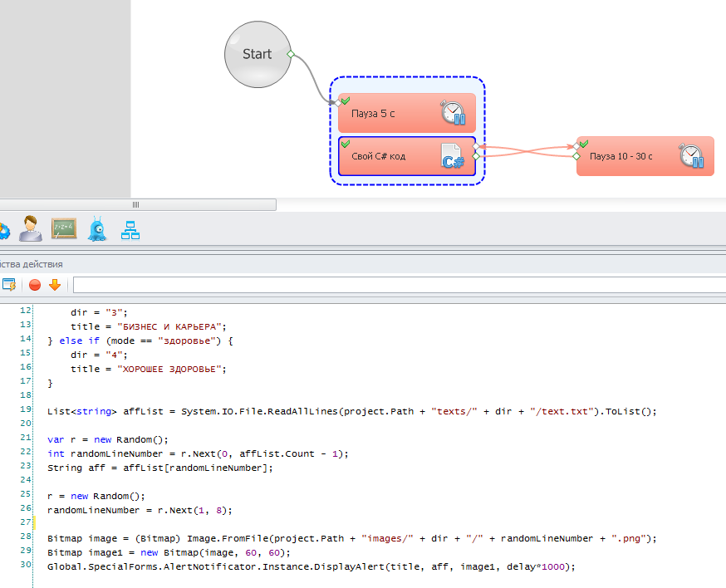Click the upper input connector of Пауза 10 - 30 с
The image size is (726, 588).
tap(576, 146)
